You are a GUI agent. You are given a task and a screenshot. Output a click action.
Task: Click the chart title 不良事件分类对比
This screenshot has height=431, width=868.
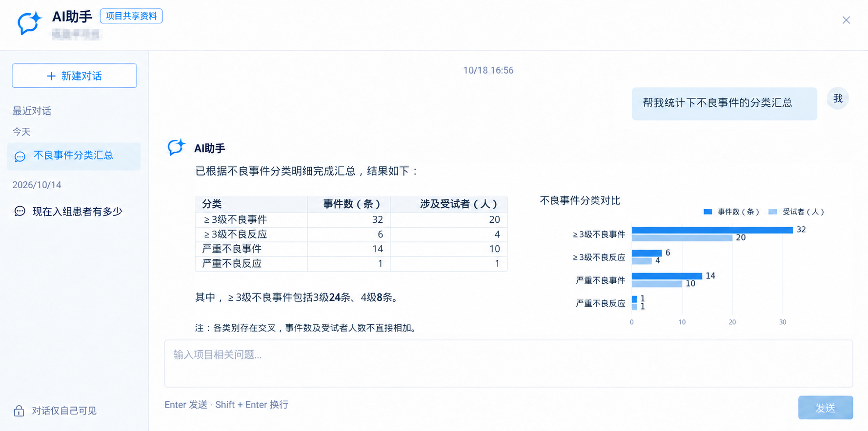[580, 200]
